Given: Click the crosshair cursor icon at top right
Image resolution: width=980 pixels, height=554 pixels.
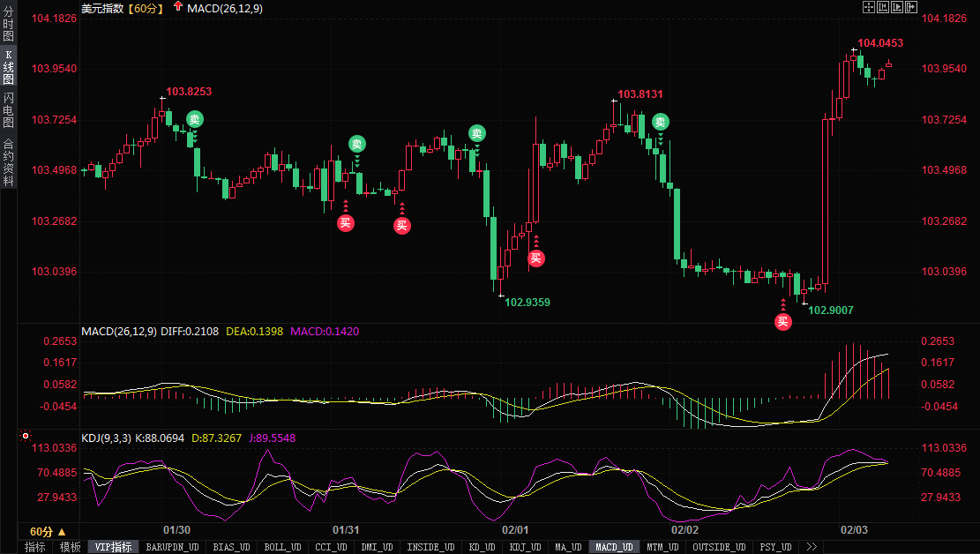Looking at the screenshot, I should coord(868,7).
